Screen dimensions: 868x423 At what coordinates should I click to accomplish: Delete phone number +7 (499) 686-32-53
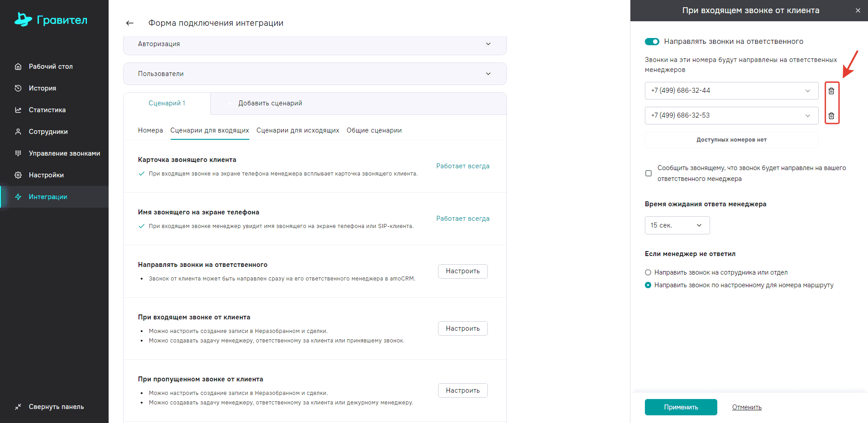831,116
